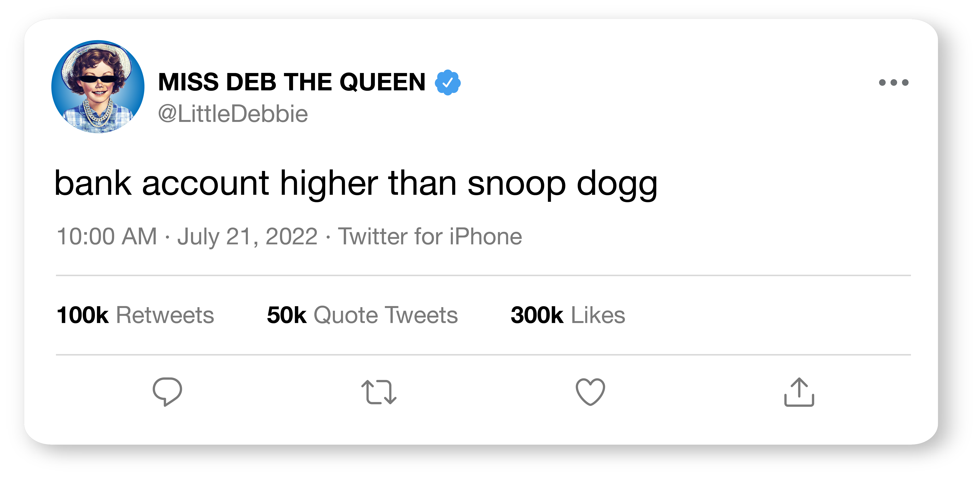Like the tweet with the heart icon
Viewport: 980px width, 477px height.
tap(590, 392)
